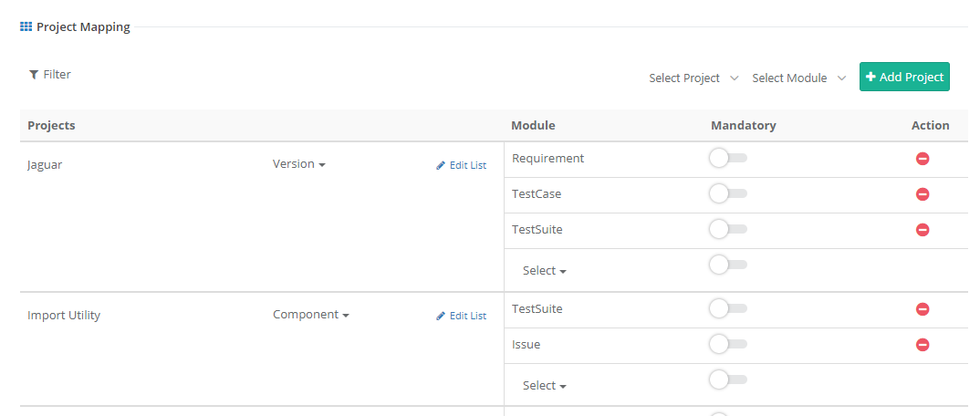
Task: Toggle Mandatory in Import Utility Select row
Action: 728,380
